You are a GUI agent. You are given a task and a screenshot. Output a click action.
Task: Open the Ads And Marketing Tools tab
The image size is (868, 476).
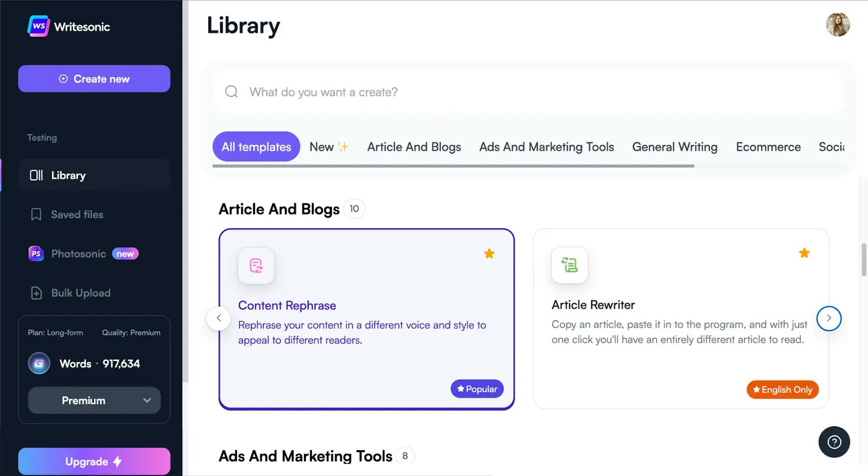coord(546,146)
